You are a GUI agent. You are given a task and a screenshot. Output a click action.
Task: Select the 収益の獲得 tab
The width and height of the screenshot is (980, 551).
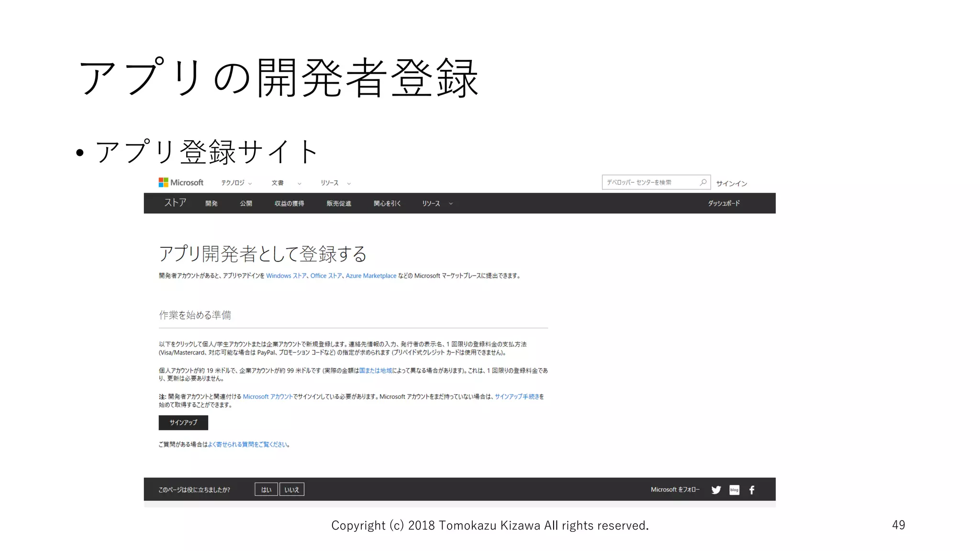click(x=289, y=203)
